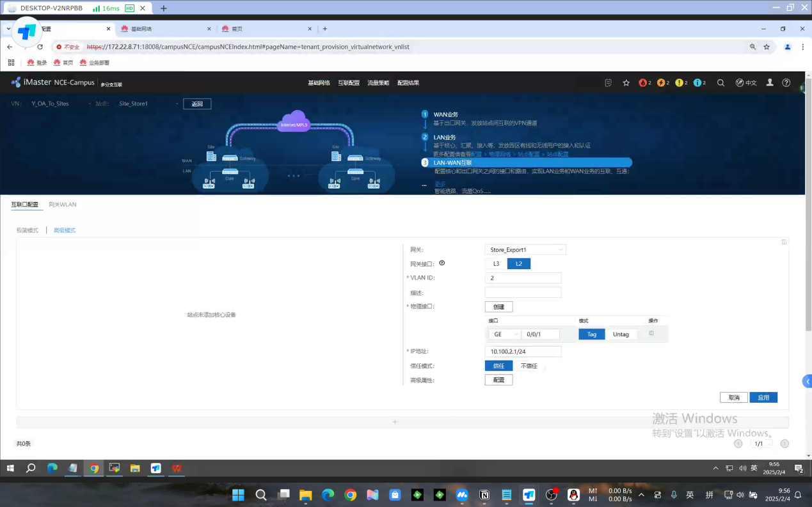This screenshot has width=812, height=507.
Task: Open the search magnifier in NCE header
Action: (x=720, y=82)
